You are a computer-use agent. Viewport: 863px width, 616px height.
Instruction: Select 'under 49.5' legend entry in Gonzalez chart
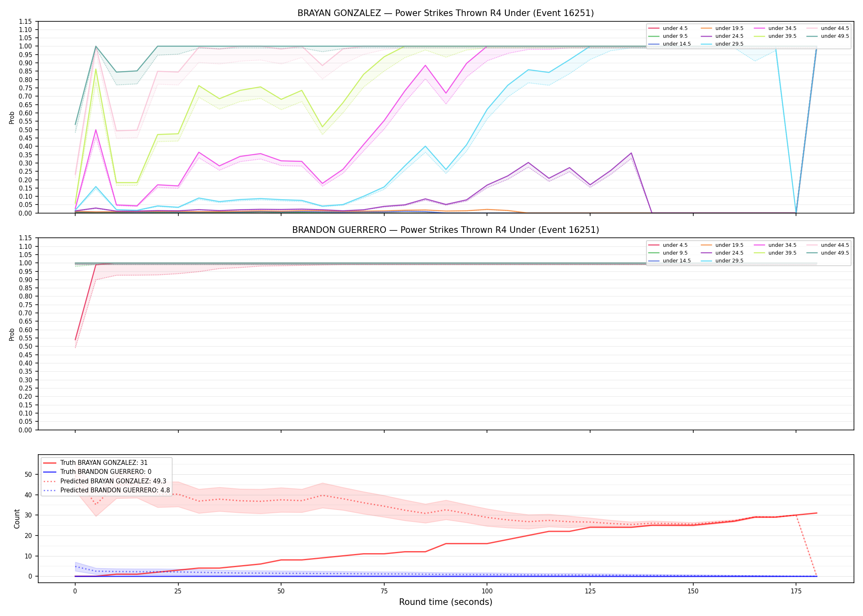828,36
